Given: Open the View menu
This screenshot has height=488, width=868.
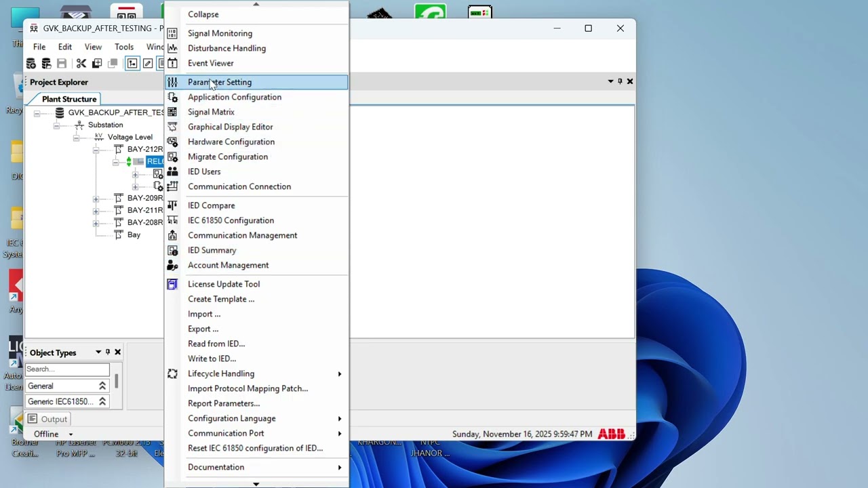Looking at the screenshot, I should click(x=93, y=47).
